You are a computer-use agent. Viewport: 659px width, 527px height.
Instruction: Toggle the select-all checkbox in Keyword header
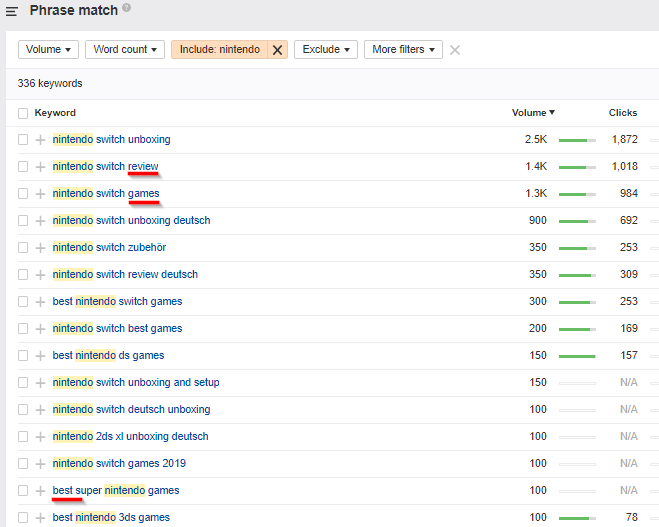coord(23,113)
